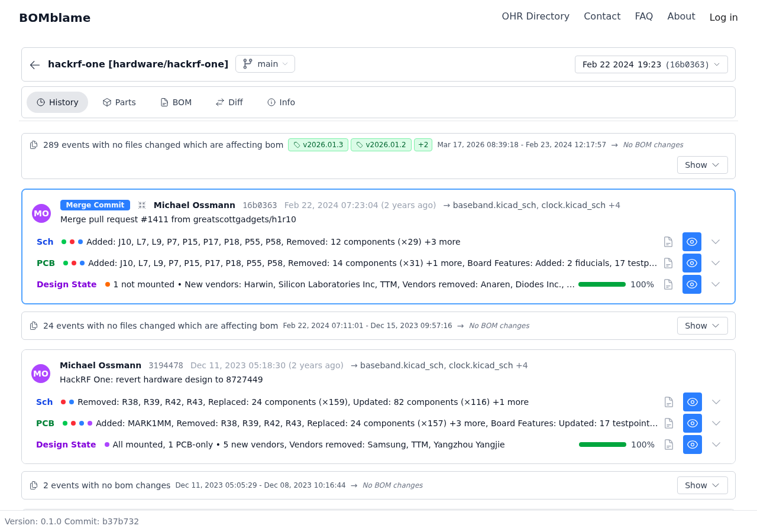Click the +2 additional tags badge
Viewport: 757px width, 532px height.
(423, 145)
